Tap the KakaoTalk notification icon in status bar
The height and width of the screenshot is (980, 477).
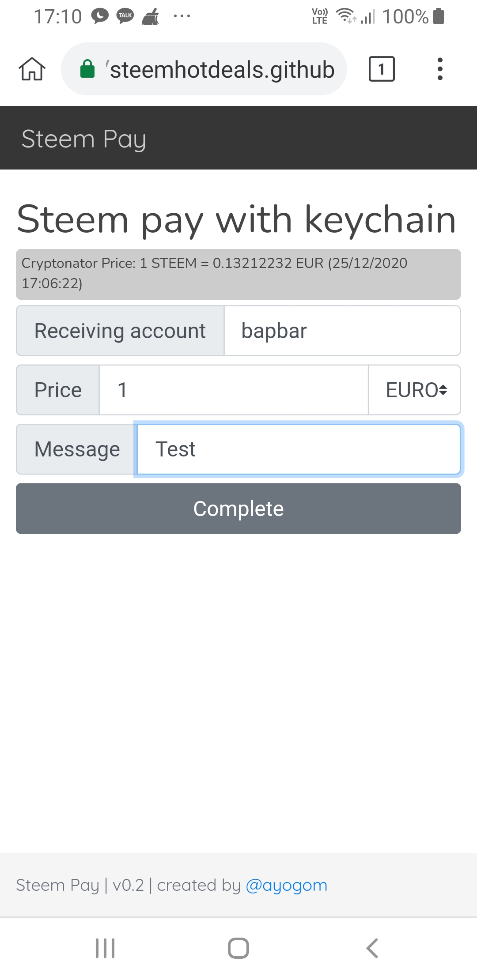pos(125,16)
